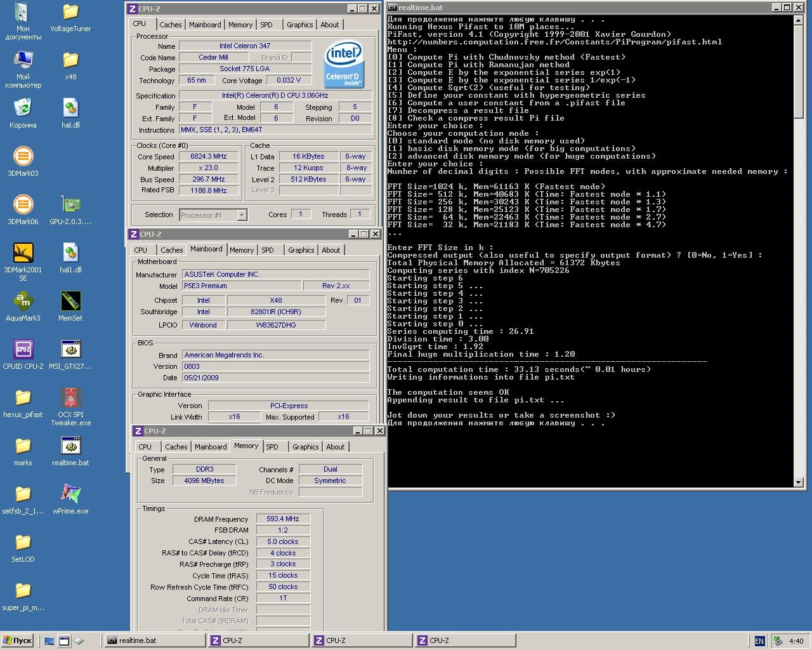Open the super_pi_m folder icon
Screen dimensions: 812x650
tap(23, 596)
